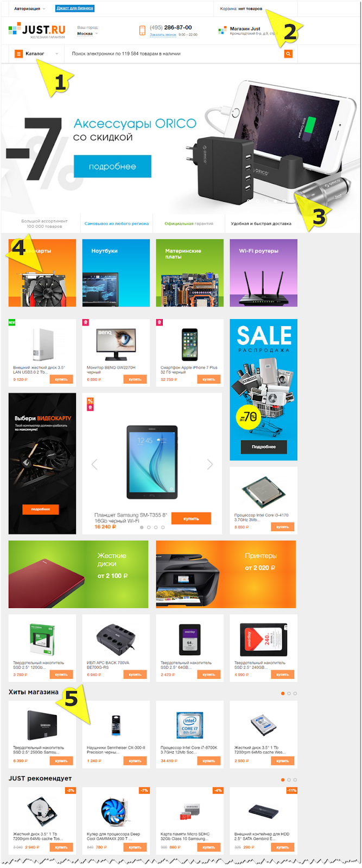Click the Магазин Just store logo icon
This screenshot has width=362, height=868.
click(x=222, y=31)
